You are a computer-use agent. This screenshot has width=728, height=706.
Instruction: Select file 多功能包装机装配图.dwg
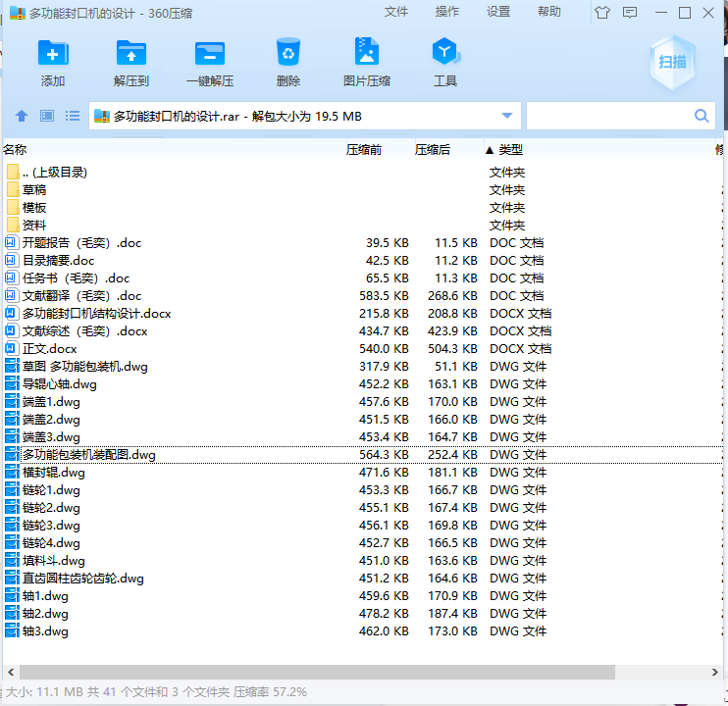tap(363, 455)
